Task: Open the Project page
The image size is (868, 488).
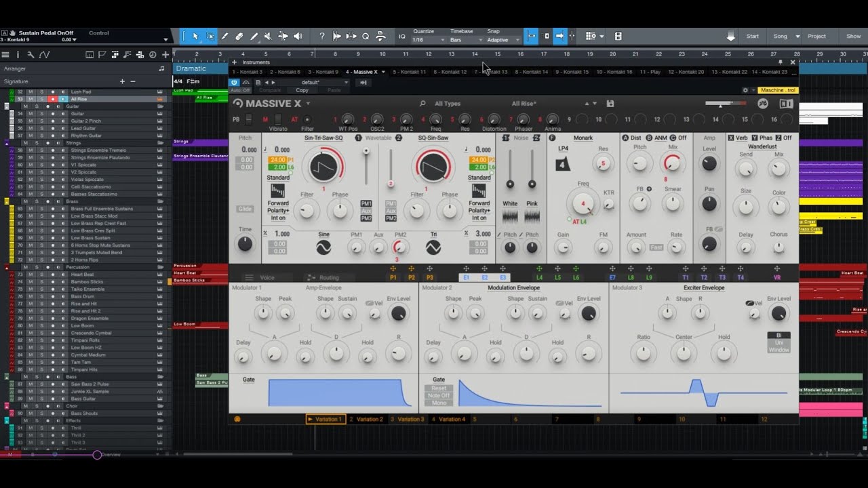Action: coord(816,37)
